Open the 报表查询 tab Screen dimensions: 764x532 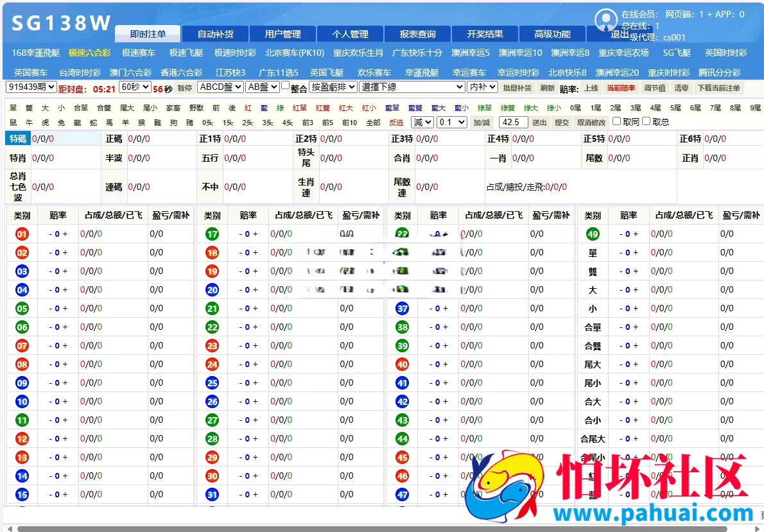[x=417, y=33]
